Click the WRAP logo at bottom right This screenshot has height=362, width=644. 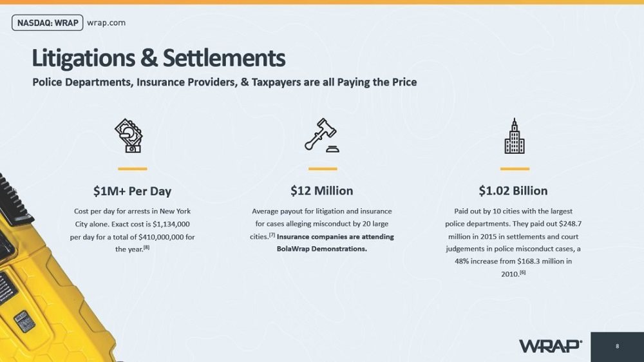(551, 346)
